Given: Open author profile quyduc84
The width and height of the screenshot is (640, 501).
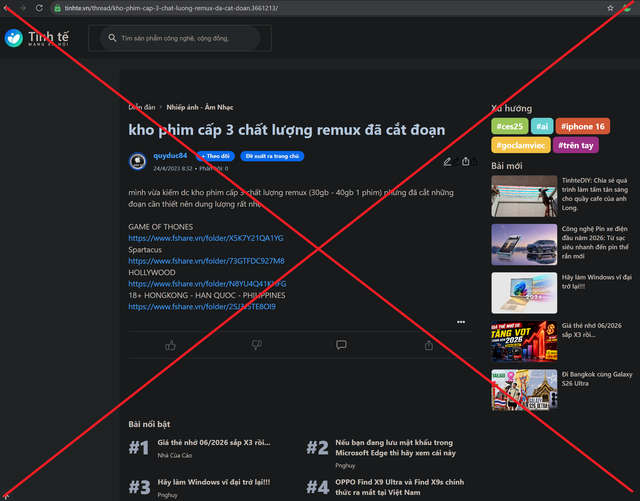Looking at the screenshot, I should (170, 156).
